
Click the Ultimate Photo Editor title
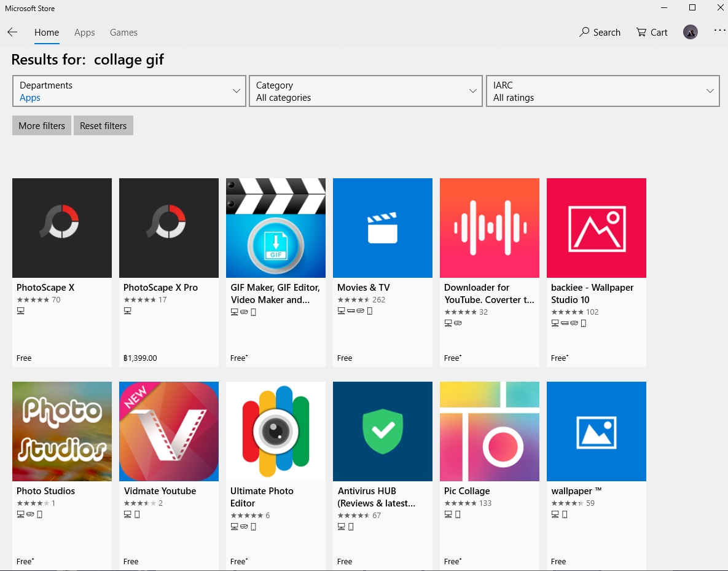pyautogui.click(x=262, y=497)
